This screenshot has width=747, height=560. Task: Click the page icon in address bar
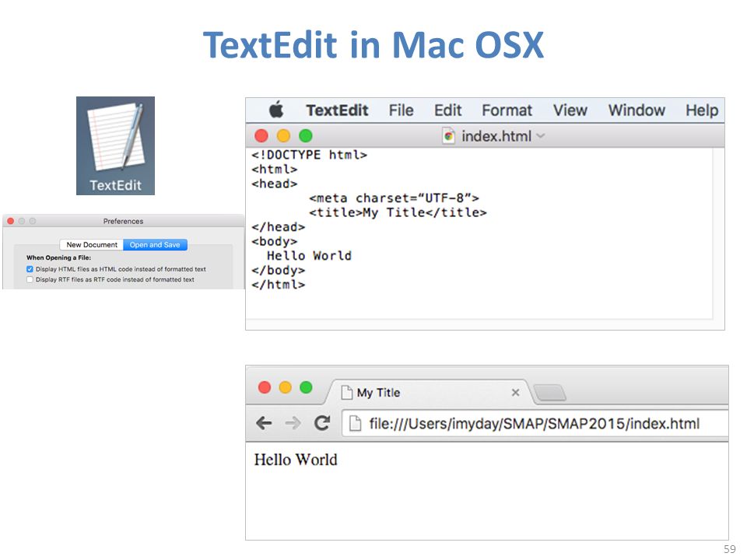(355, 423)
